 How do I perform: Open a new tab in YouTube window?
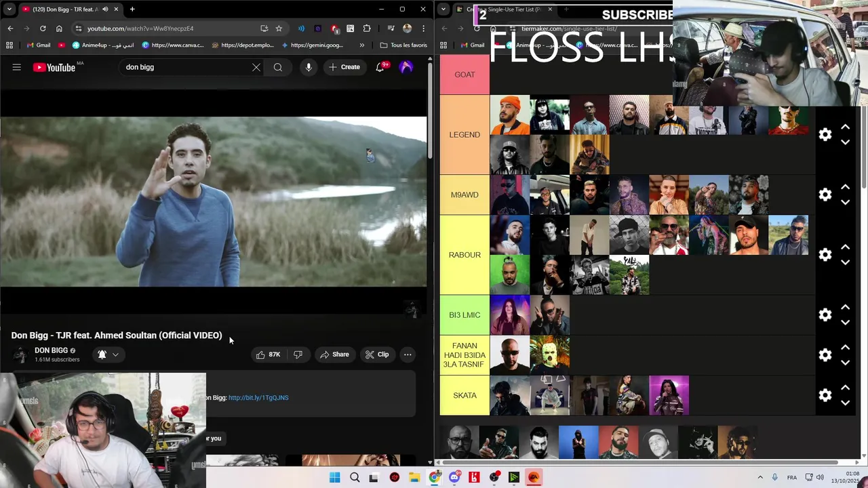(x=132, y=9)
